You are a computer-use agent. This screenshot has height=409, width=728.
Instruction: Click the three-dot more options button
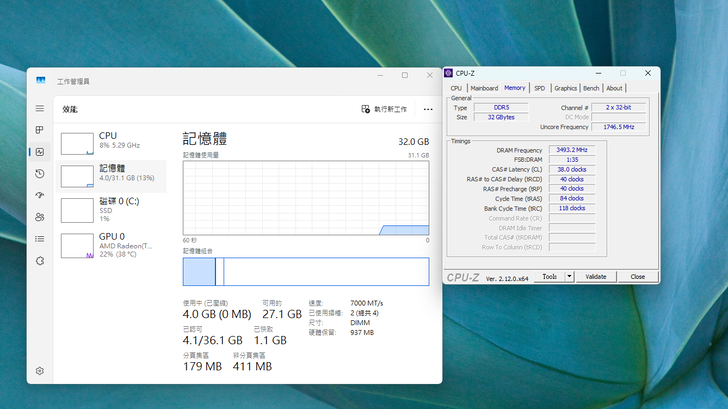(x=428, y=109)
